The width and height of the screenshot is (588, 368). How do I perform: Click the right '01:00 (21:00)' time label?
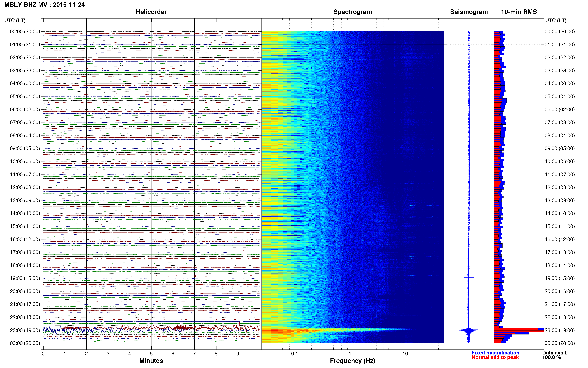tap(560, 45)
